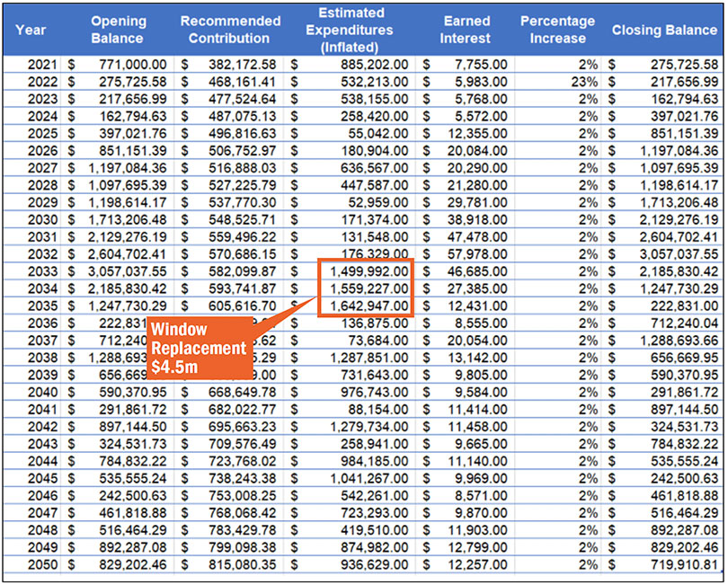This screenshot has width=728, height=585.
Task: Click year 2031 in the Year column
Action: click(43, 237)
